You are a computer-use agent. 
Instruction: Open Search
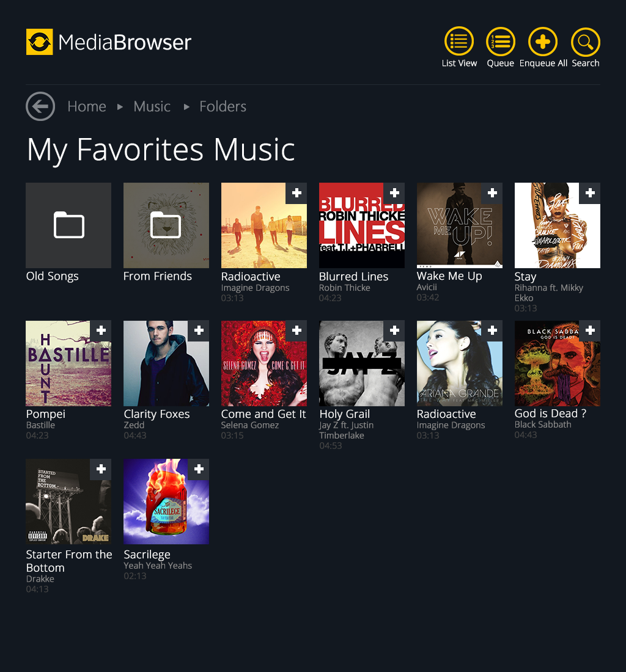coord(585,47)
